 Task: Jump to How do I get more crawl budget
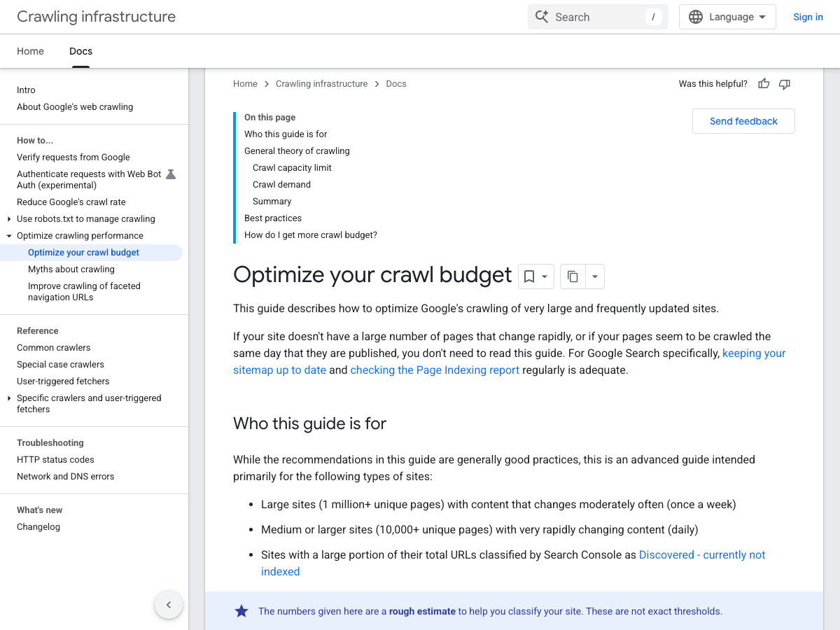coord(311,235)
